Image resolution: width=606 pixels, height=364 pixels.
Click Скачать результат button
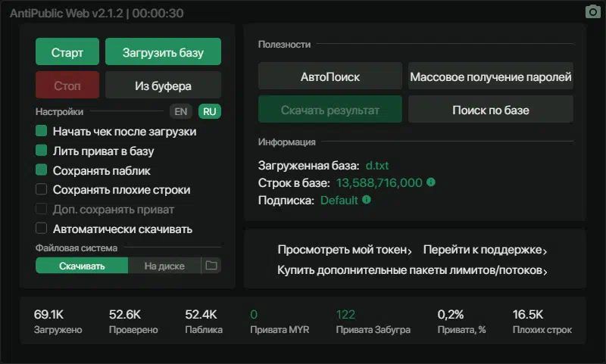330,109
